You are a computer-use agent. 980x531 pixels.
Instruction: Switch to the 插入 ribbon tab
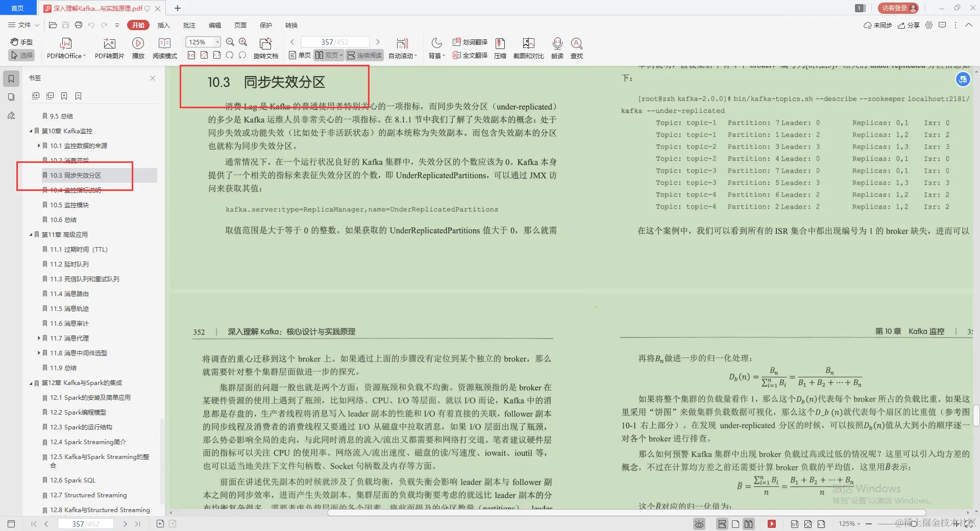tap(163, 25)
